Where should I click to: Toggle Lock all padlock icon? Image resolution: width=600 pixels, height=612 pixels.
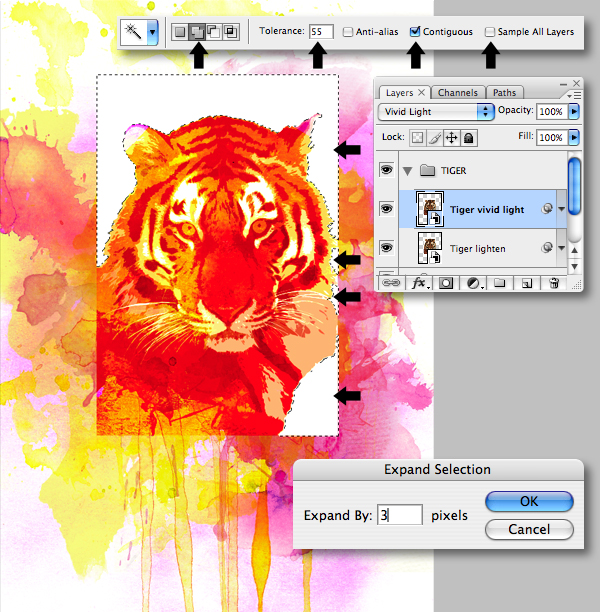pos(468,138)
